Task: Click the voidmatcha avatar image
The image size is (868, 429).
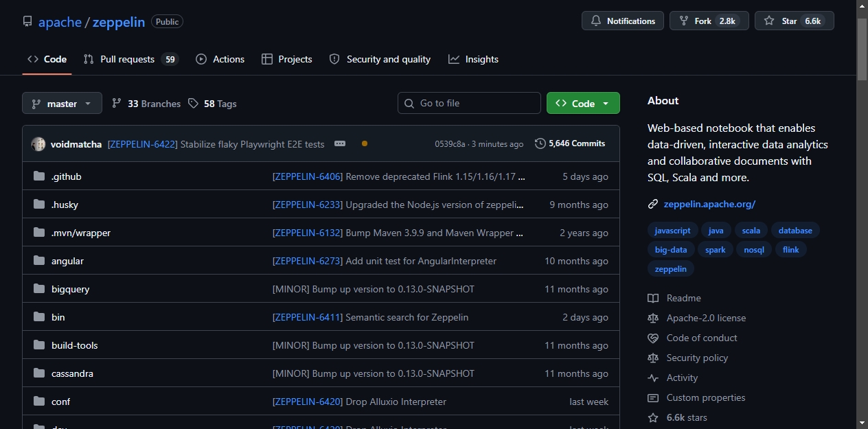Action: pyautogui.click(x=38, y=144)
